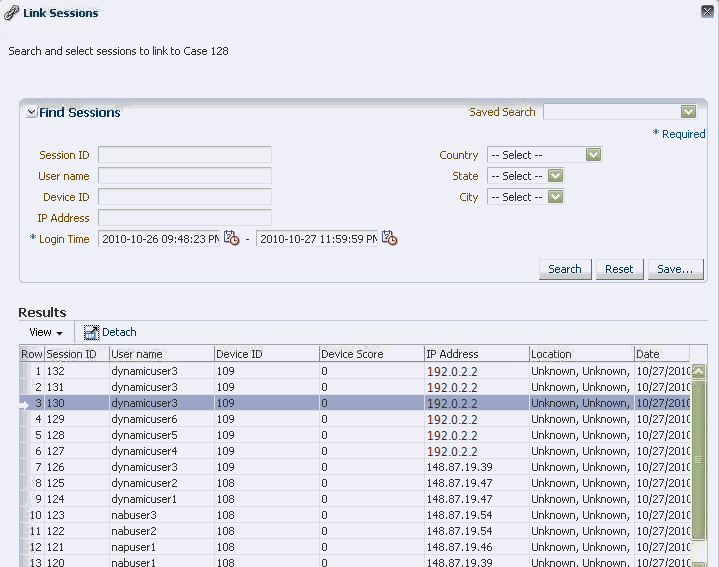
Task: Select session 124 with dynamicuser1
Action: click(355, 500)
